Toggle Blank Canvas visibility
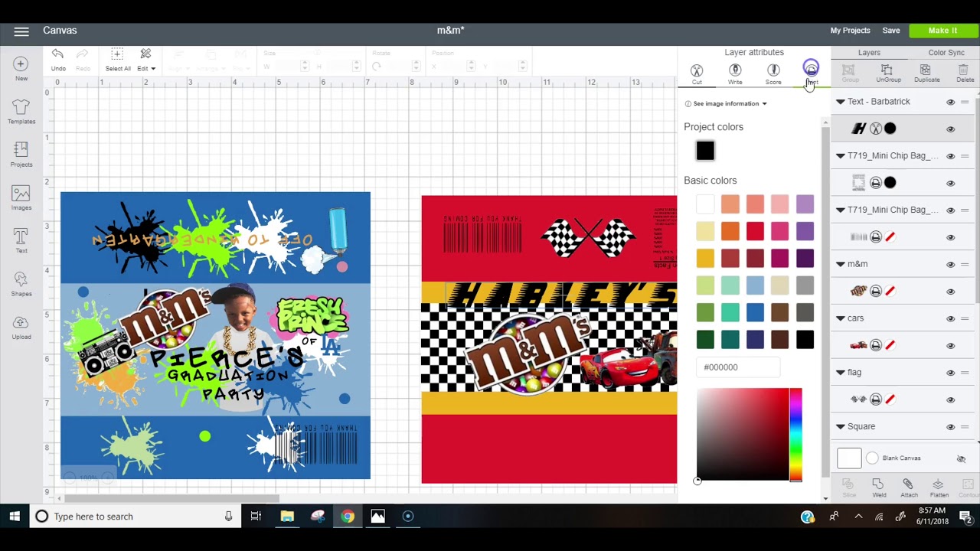Image resolution: width=980 pixels, height=551 pixels. tap(961, 458)
